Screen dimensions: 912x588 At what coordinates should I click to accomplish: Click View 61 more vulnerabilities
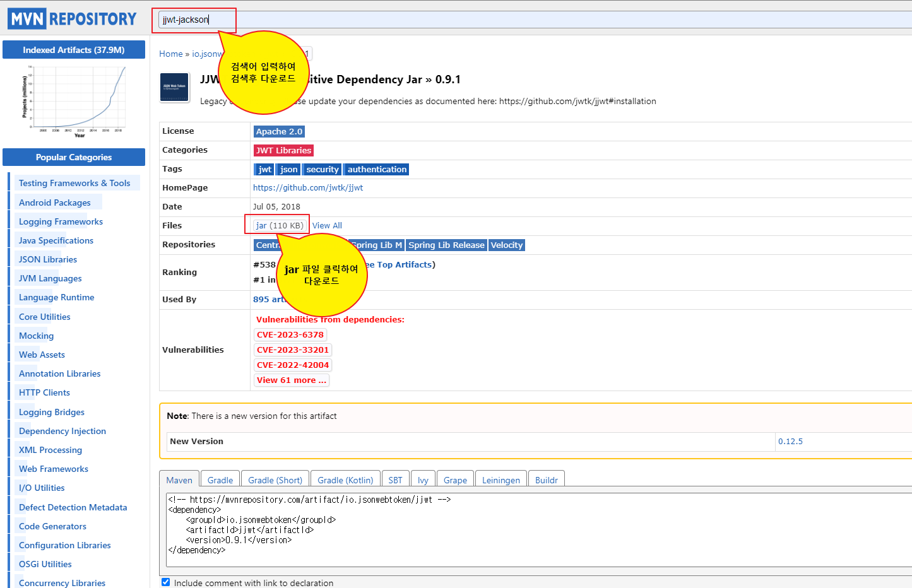pos(292,380)
